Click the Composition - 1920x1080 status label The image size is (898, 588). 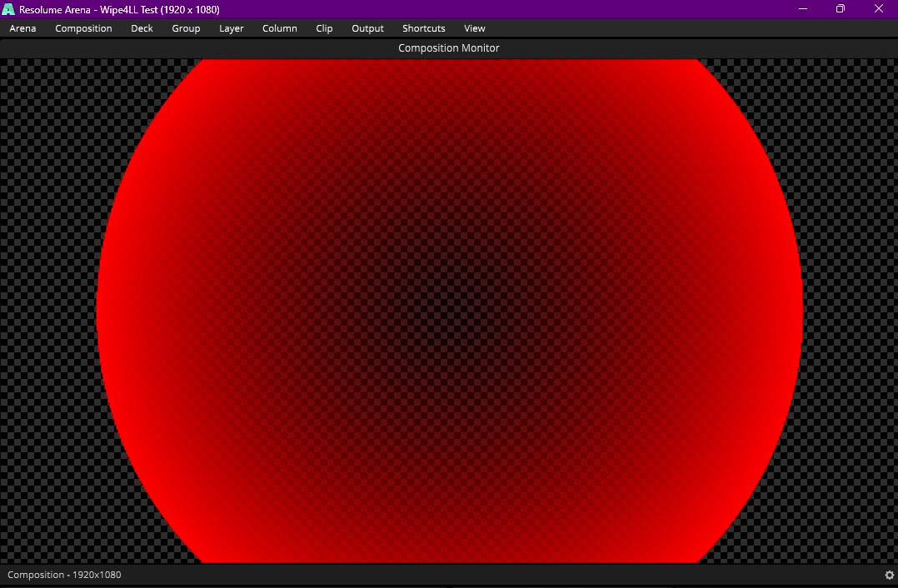point(64,575)
